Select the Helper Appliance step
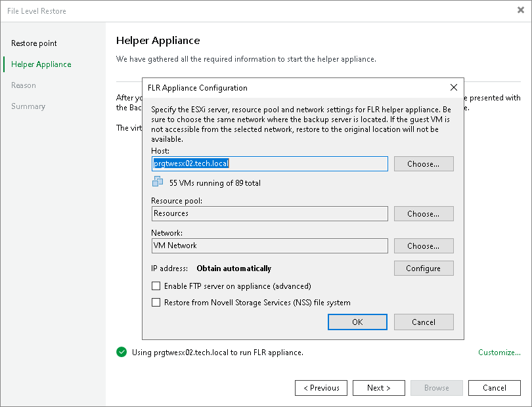This screenshot has width=532, height=407. point(41,64)
